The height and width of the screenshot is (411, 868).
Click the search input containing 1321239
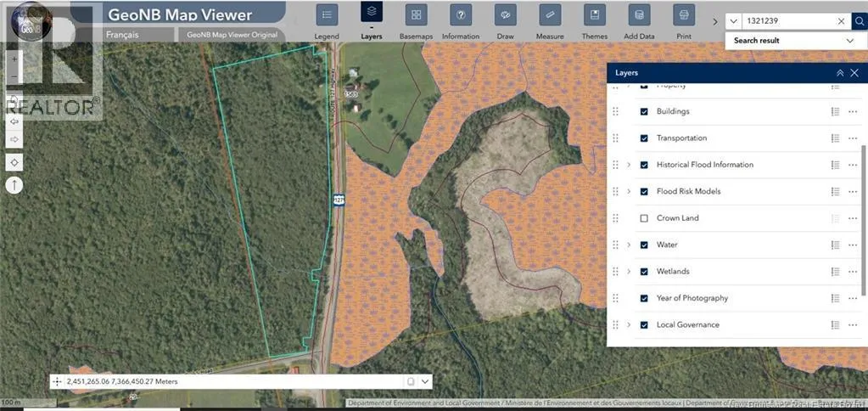click(787, 21)
